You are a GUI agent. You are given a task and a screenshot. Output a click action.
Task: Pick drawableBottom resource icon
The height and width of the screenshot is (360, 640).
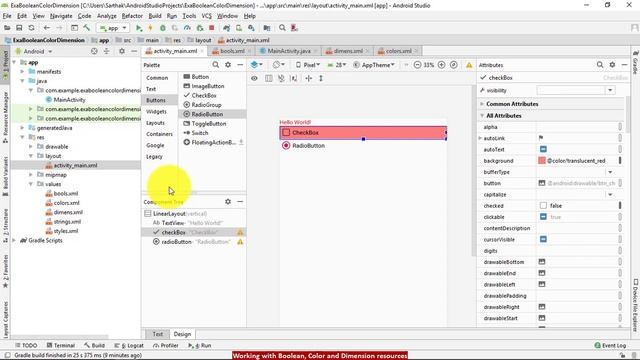click(x=542, y=262)
